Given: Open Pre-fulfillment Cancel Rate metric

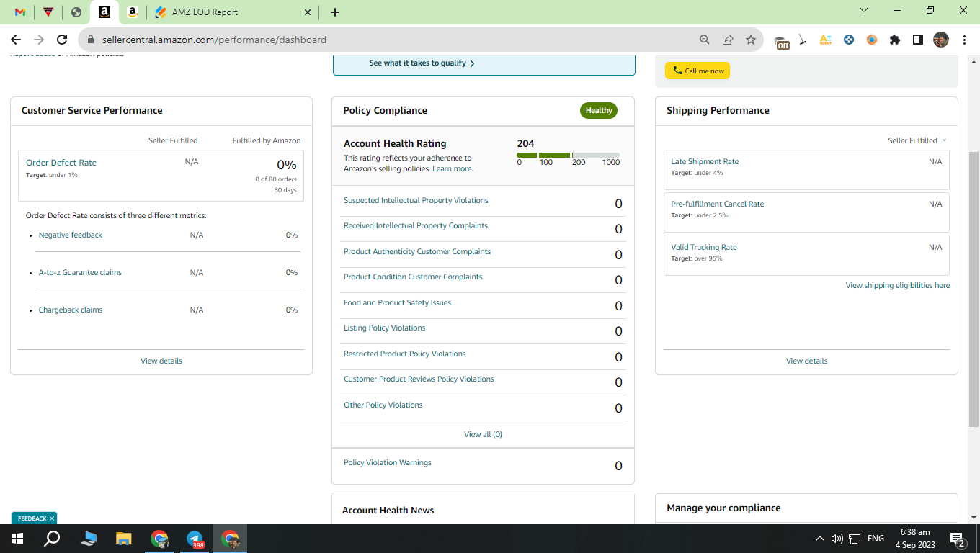Looking at the screenshot, I should coord(718,204).
